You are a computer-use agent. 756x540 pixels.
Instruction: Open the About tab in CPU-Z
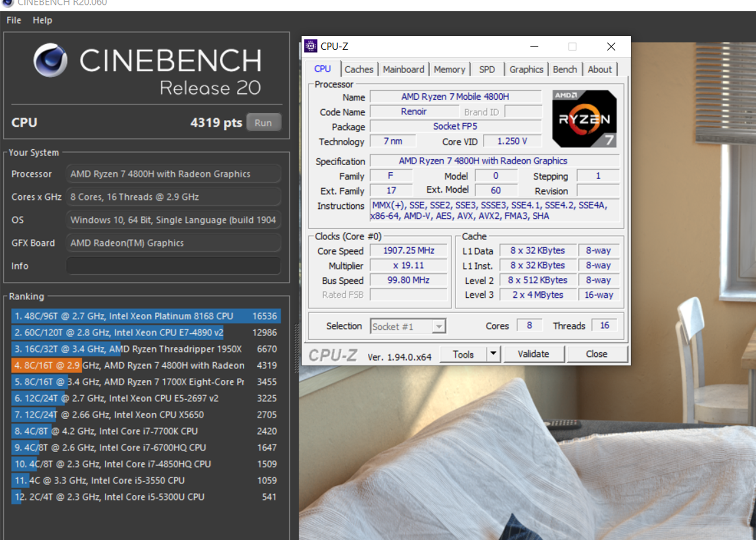point(600,69)
